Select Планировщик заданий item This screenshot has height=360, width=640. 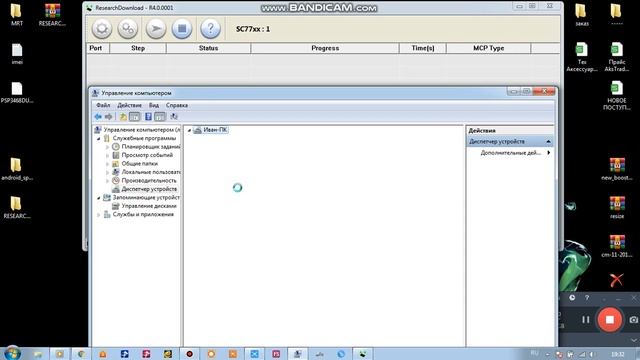tap(151, 147)
